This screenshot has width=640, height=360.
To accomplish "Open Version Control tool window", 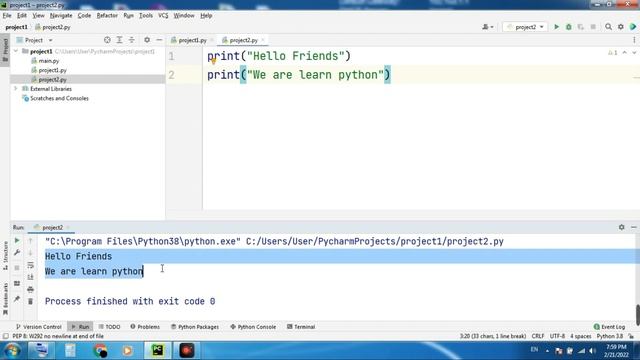I will (x=38, y=327).
